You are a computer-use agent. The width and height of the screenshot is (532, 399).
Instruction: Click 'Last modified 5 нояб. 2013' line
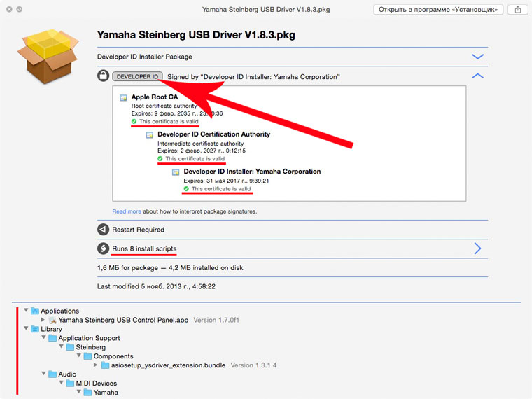coord(156,286)
